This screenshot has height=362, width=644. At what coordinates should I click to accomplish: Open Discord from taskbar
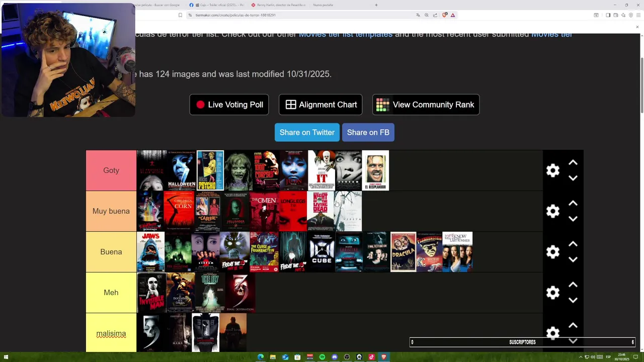(335, 357)
